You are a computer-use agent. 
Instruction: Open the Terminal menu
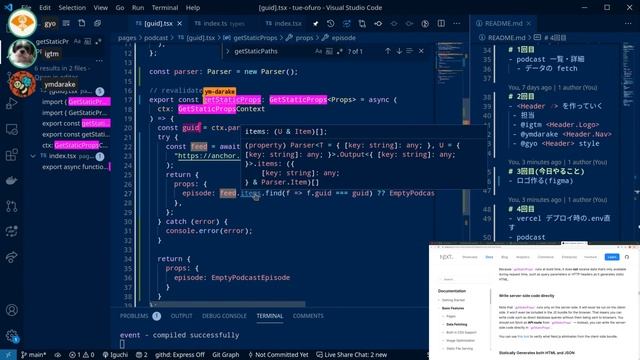coord(164,7)
